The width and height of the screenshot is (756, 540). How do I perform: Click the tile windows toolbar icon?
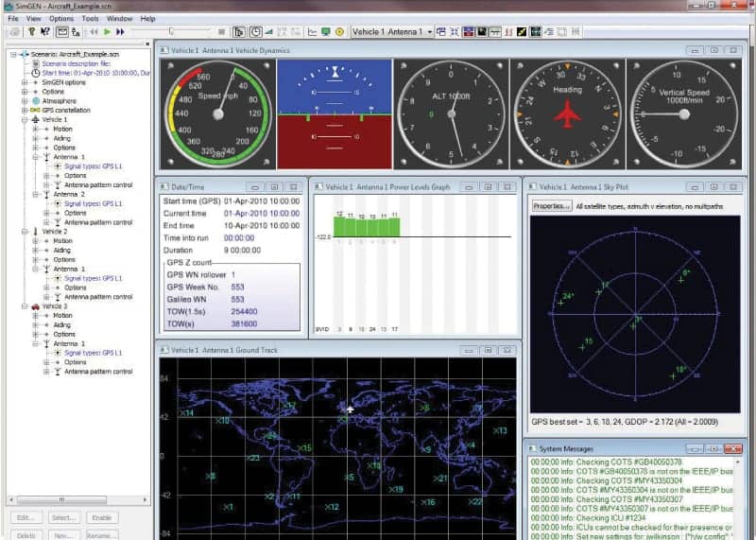440,32
